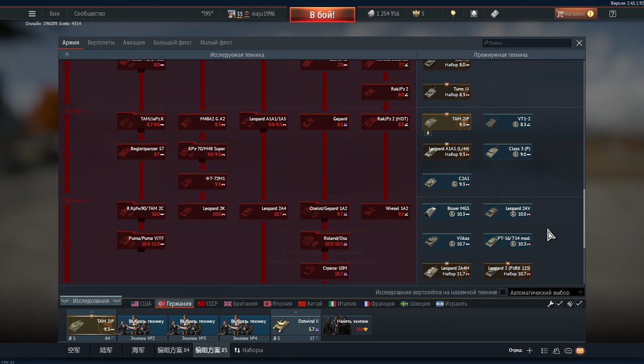Collapse the VI ранг section

pos(77,111)
